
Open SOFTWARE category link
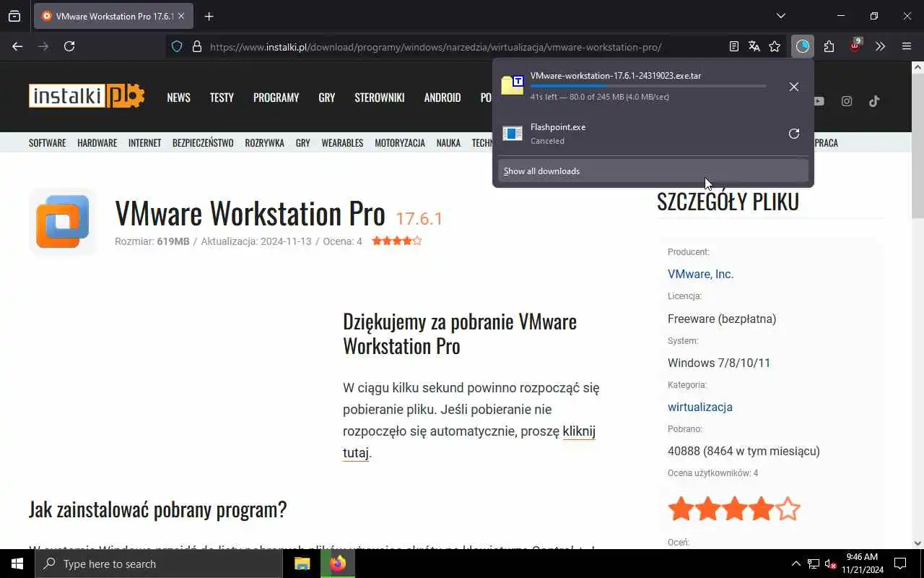[x=47, y=143]
